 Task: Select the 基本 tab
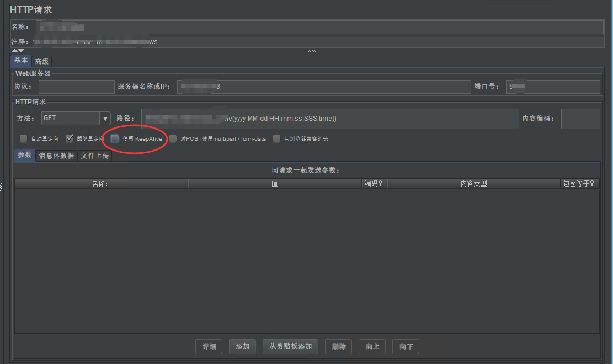[20, 61]
